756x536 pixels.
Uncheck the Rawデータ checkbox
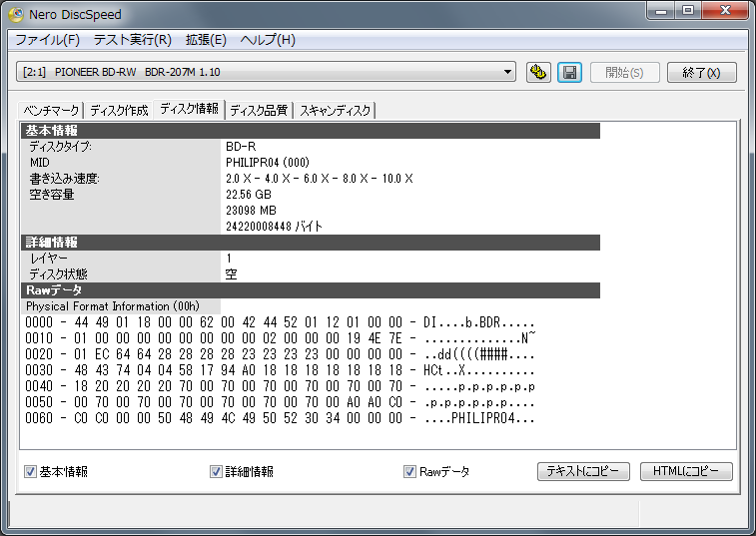tap(409, 471)
